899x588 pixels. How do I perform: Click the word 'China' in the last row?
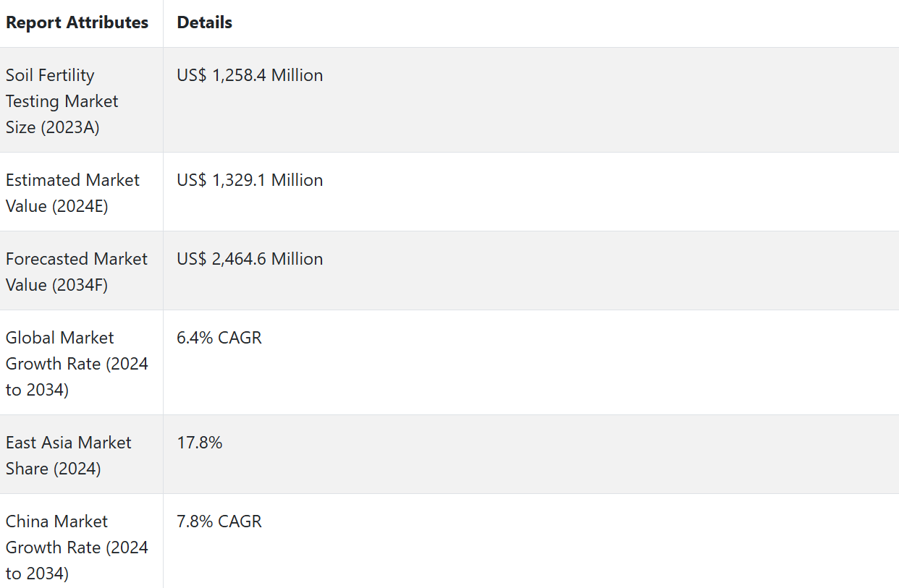[29, 521]
